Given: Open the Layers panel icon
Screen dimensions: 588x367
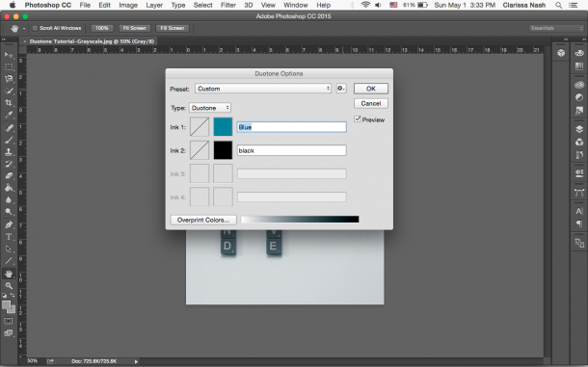Looking at the screenshot, I should (579, 129).
